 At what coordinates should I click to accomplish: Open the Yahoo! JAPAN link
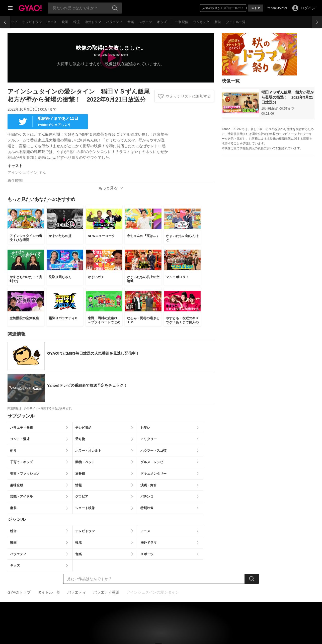click(277, 8)
